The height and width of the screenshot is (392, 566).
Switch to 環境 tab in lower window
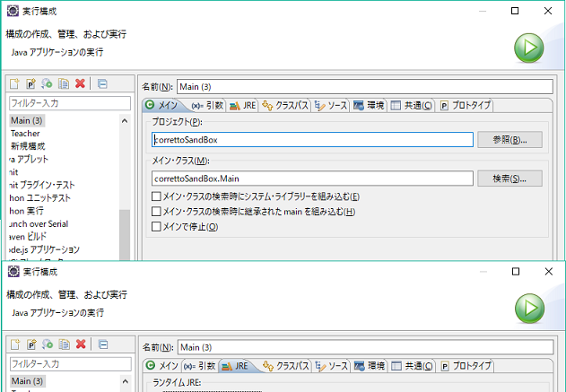[370, 366]
